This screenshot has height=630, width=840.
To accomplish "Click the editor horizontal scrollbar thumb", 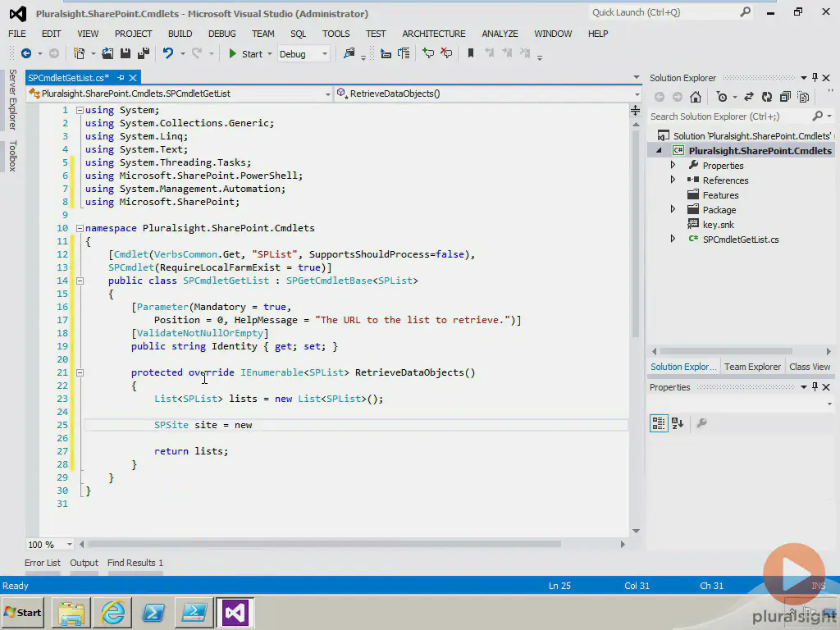I will coord(325,545).
